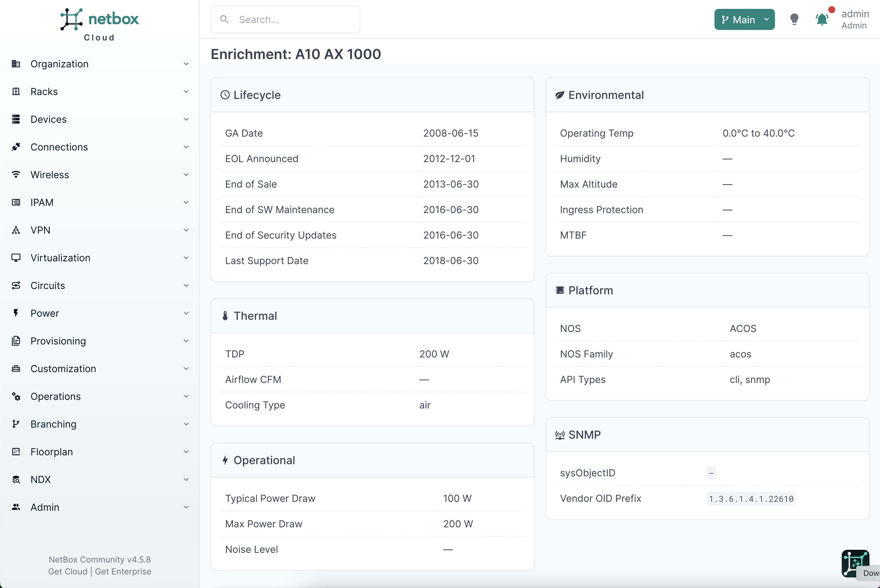Click the Devices server icon in sidebar
This screenshot has height=588, width=880.
point(16,119)
